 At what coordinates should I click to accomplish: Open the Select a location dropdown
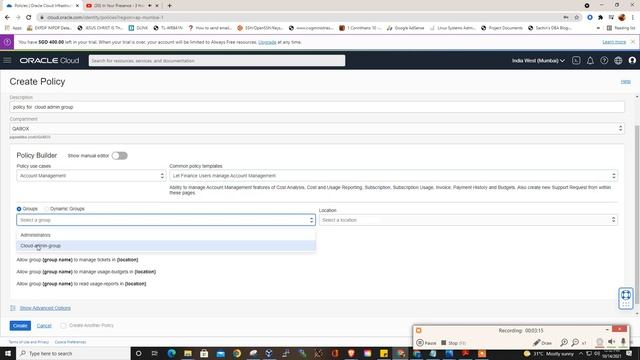point(468,220)
